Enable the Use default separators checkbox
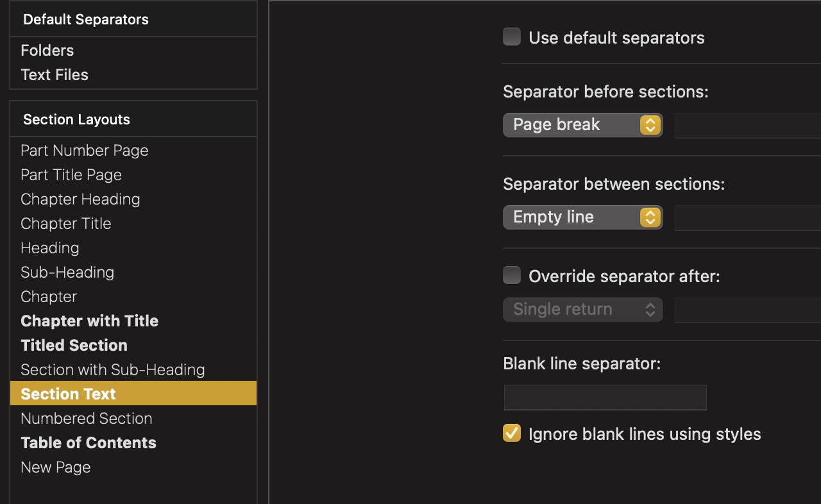 511,37
